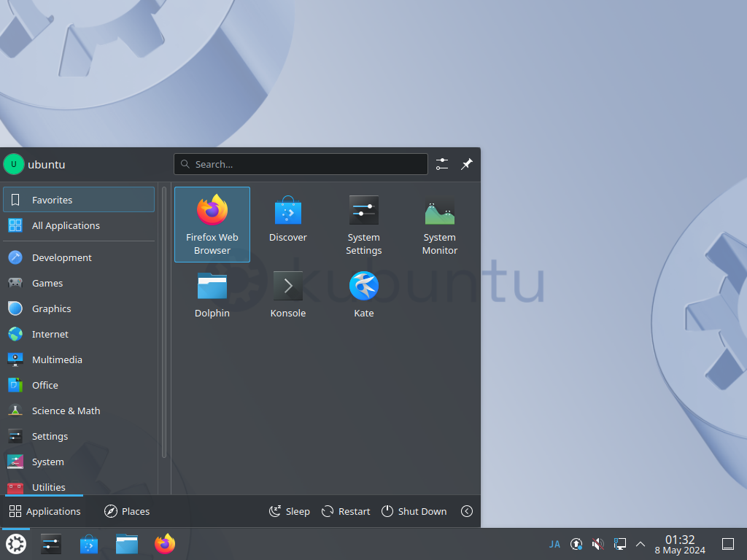
Task: Click the Restart button
Action: (346, 511)
